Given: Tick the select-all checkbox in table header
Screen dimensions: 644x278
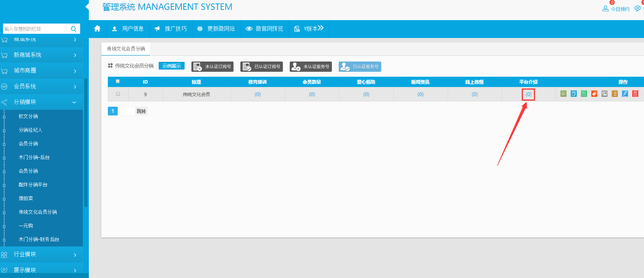Looking at the screenshot, I should click(118, 81).
